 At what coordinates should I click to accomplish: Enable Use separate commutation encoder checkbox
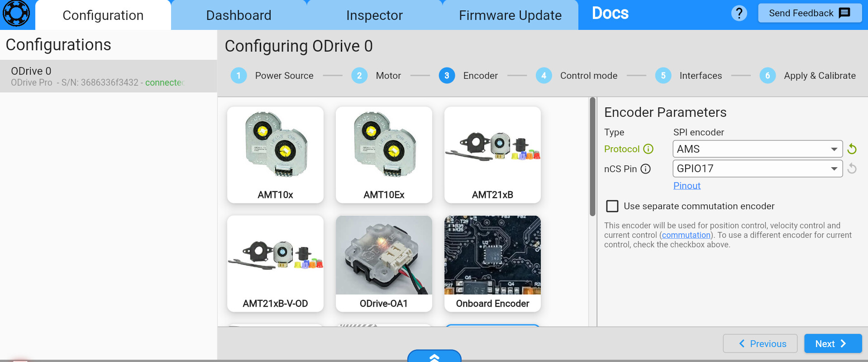[x=612, y=206]
